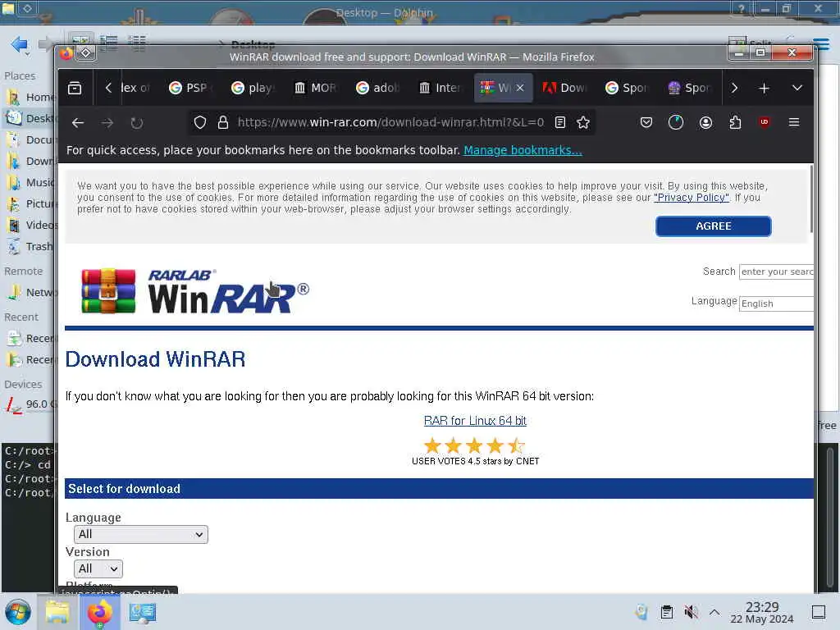Open the circular extension icon in toolbar
The height and width of the screenshot is (630, 840).
pyautogui.click(x=676, y=123)
